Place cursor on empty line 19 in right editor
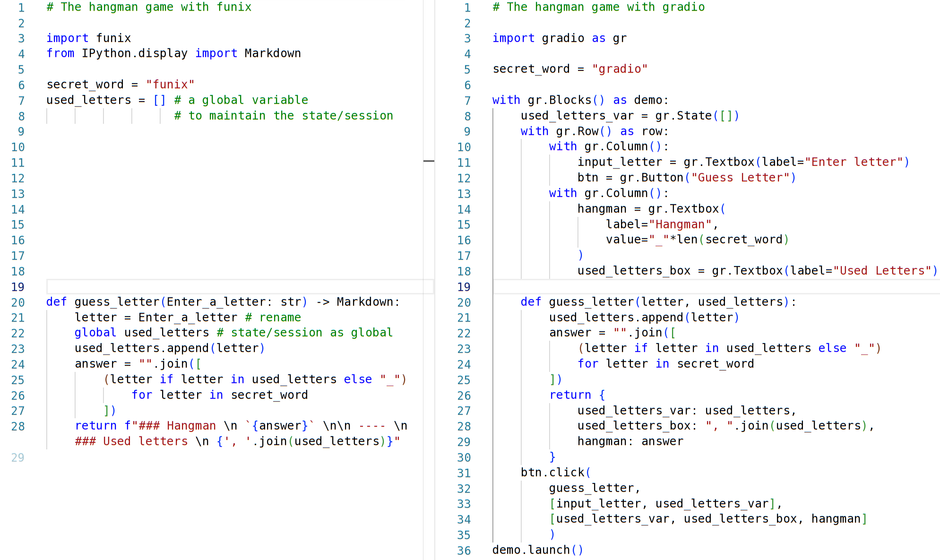Screen dimensions: 940x560 tap(709, 287)
